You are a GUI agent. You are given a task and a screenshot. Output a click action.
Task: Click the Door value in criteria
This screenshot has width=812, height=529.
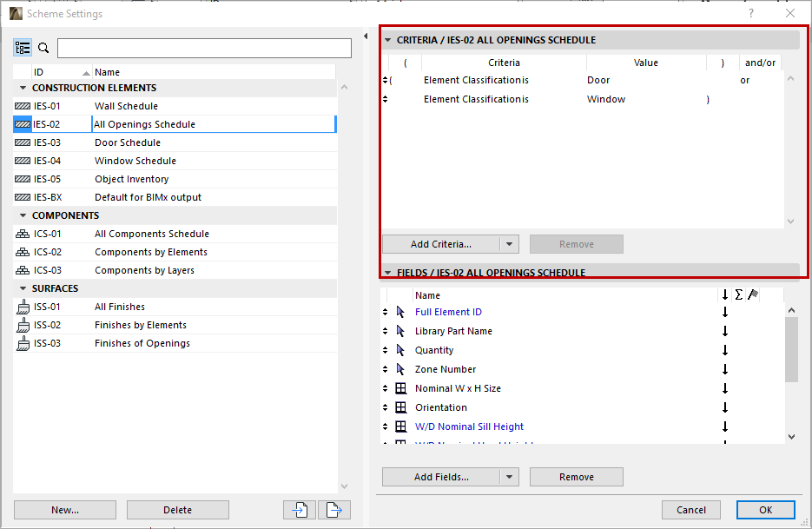598,80
